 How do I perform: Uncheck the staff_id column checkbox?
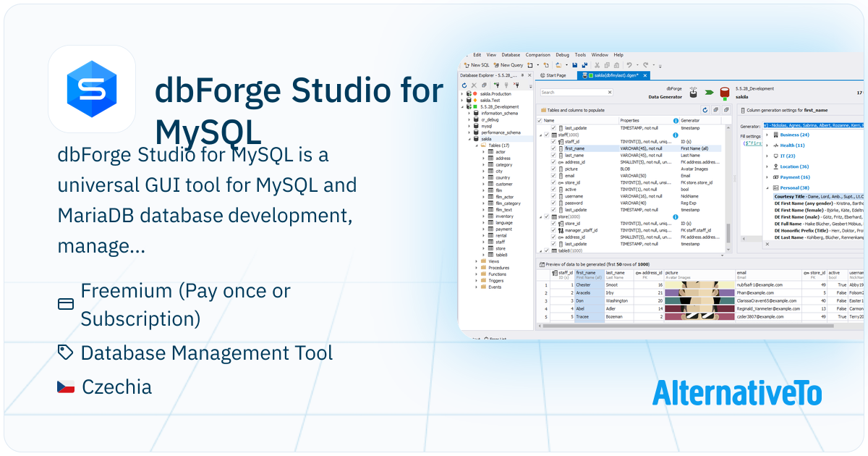(553, 141)
